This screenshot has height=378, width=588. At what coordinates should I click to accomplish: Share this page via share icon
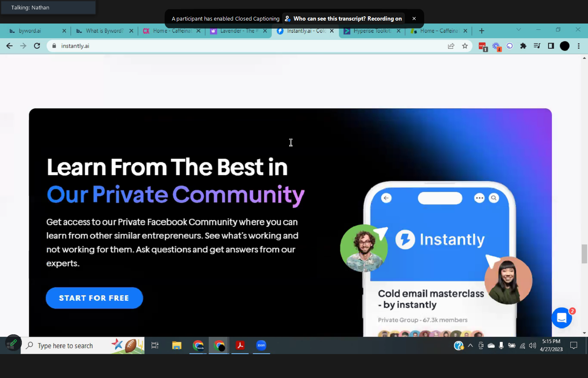(x=451, y=46)
